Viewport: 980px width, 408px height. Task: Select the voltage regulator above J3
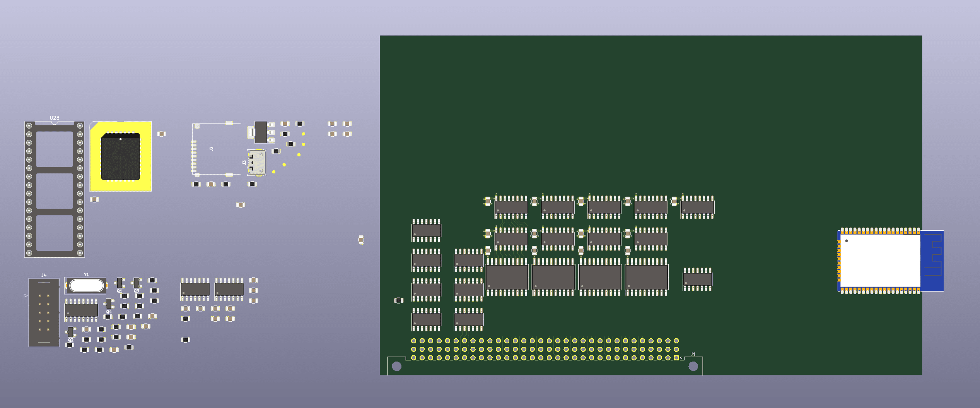tap(261, 132)
